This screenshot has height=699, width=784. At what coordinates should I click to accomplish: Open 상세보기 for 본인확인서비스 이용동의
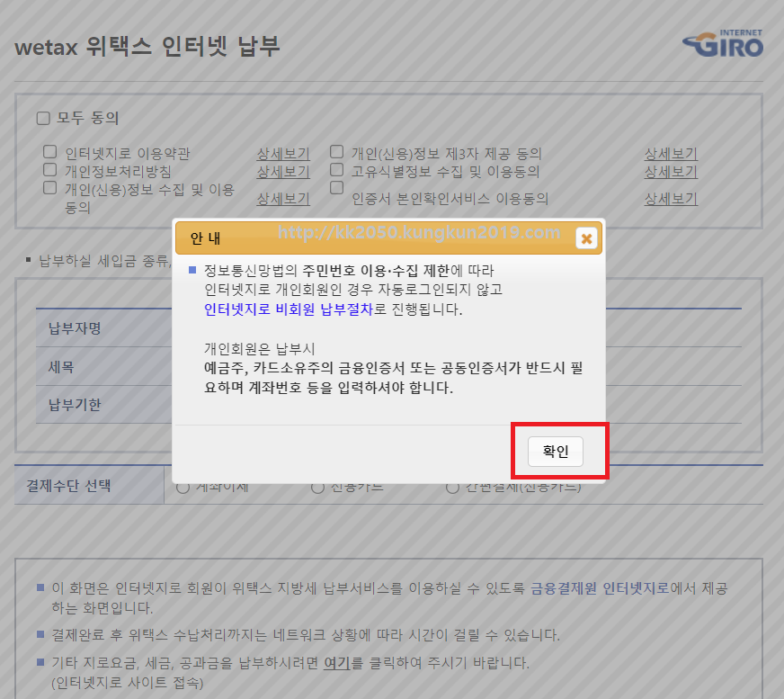[x=671, y=198]
